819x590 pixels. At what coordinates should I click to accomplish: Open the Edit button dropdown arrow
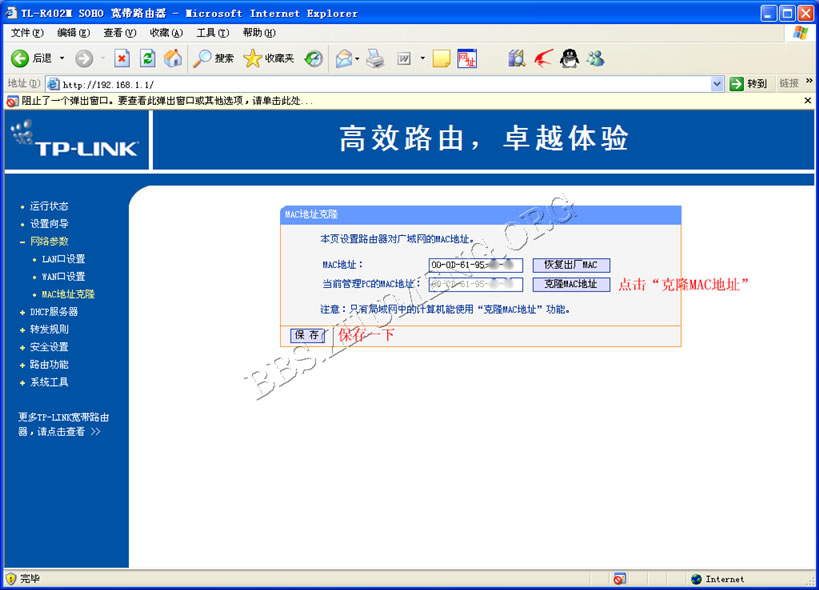point(422,58)
